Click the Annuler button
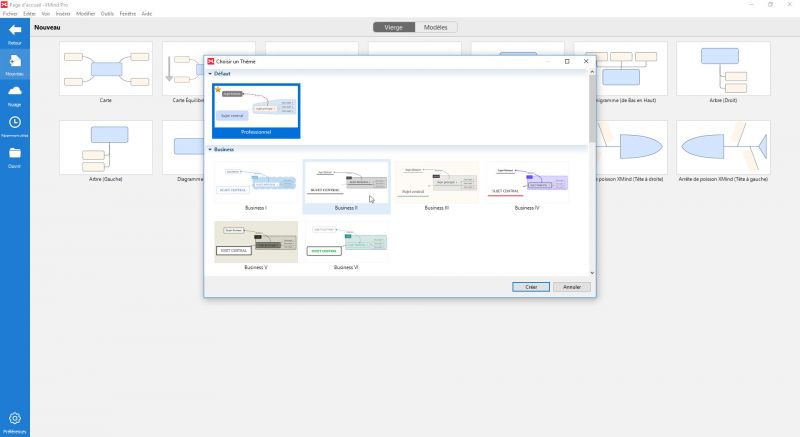 tap(572, 287)
